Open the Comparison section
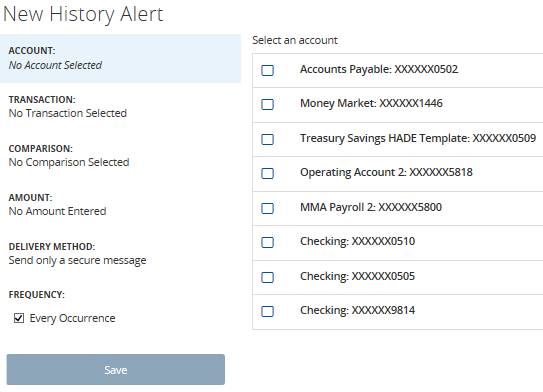543x392 pixels. pyautogui.click(x=120, y=155)
